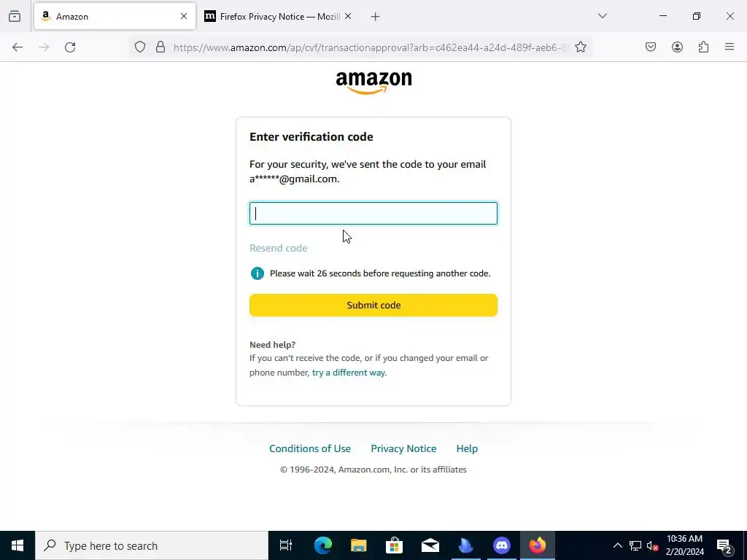Show hidden system tray icons

(617, 545)
